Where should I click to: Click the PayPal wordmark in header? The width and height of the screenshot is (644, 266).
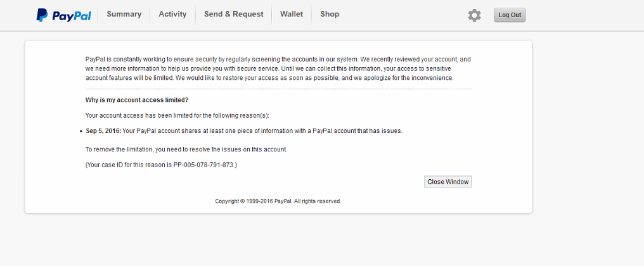[x=72, y=16]
